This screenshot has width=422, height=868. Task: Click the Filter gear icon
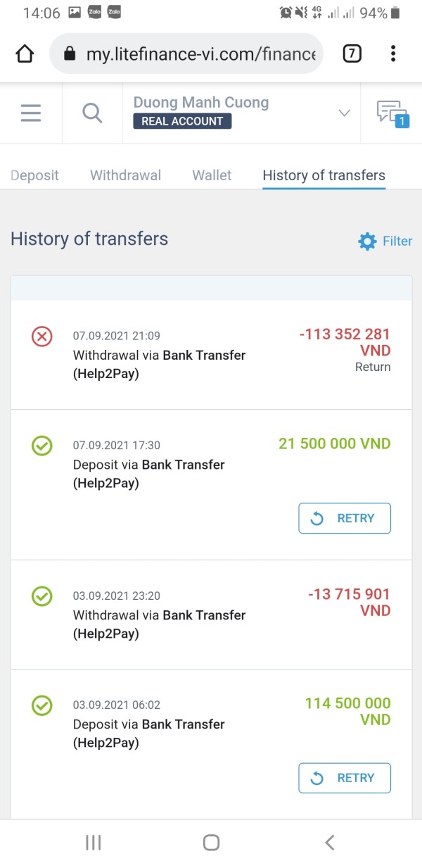click(367, 241)
